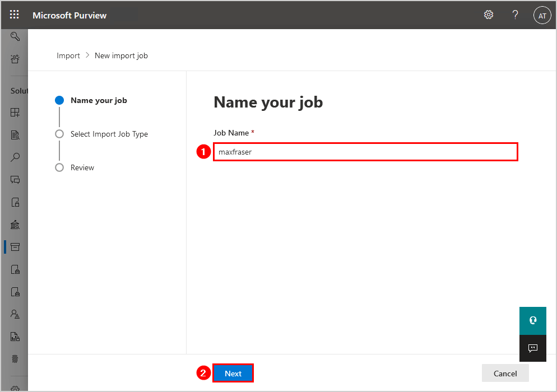Open the Catalog grid-plus sidebar icon
This screenshot has height=392, width=557.
[x=15, y=113]
